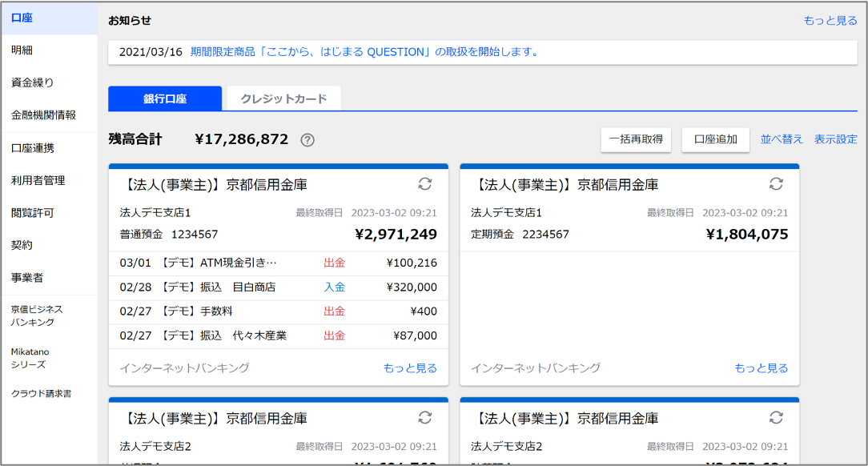
Task: Click the 並べ替え link
Action: click(x=781, y=139)
